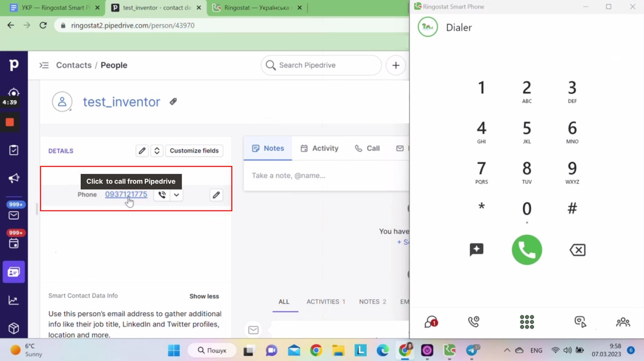Screen dimensions: 644x361
Task: Open Products box icon in sidebar
Action: click(14, 328)
